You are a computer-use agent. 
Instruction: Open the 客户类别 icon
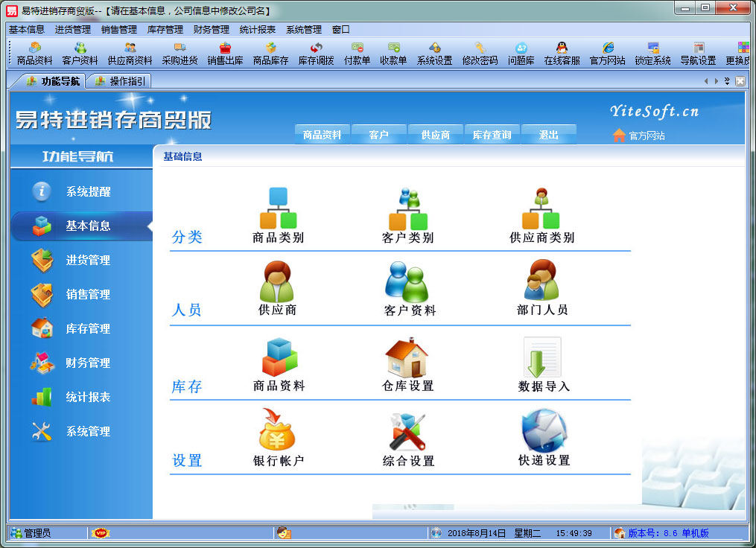(x=408, y=215)
